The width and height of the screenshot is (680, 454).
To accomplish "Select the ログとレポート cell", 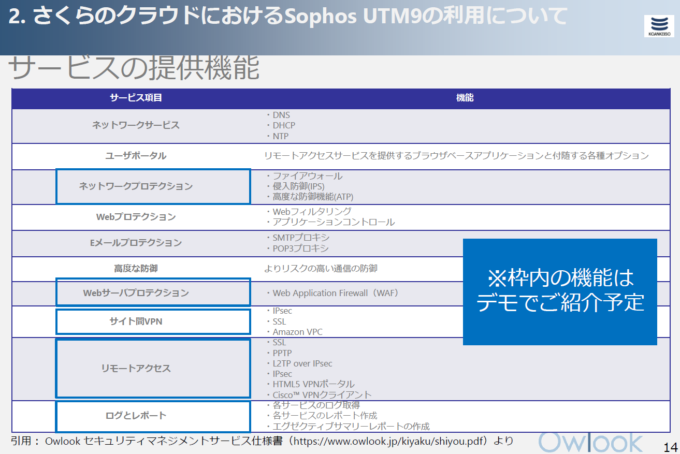I will (153, 416).
